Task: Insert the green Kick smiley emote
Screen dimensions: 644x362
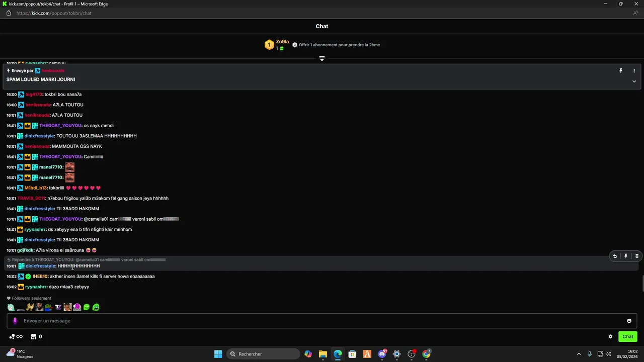Action: 87,307
